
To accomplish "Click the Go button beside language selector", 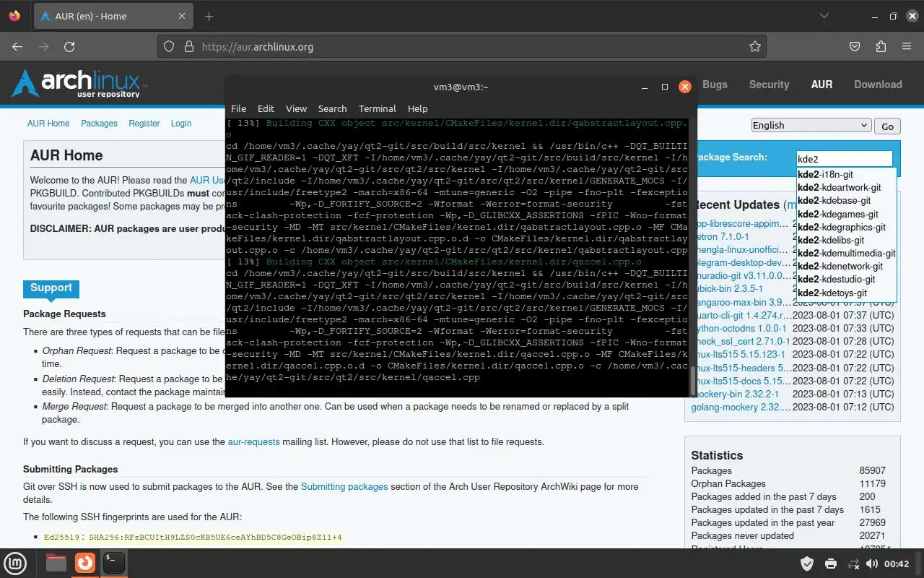I will tap(887, 126).
